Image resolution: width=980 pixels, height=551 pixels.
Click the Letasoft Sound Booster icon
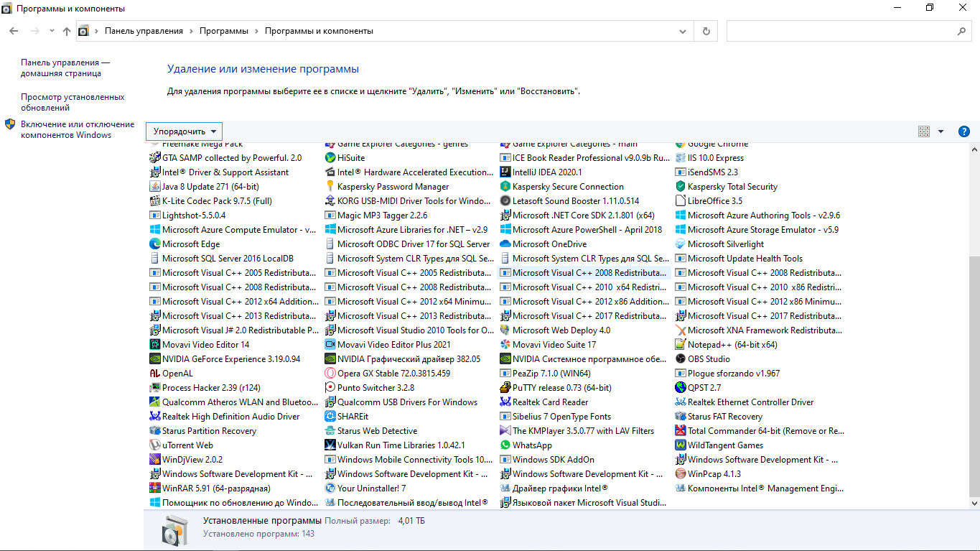click(x=505, y=201)
